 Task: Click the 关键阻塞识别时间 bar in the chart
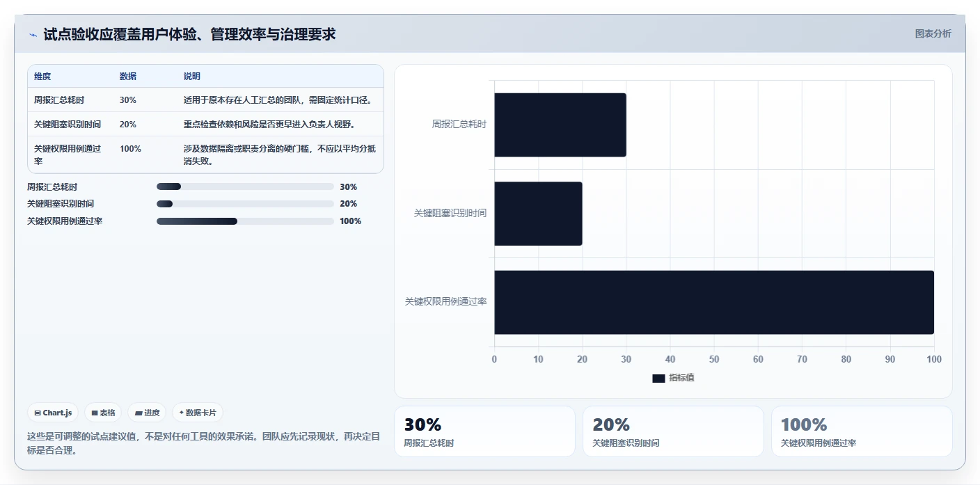538,214
